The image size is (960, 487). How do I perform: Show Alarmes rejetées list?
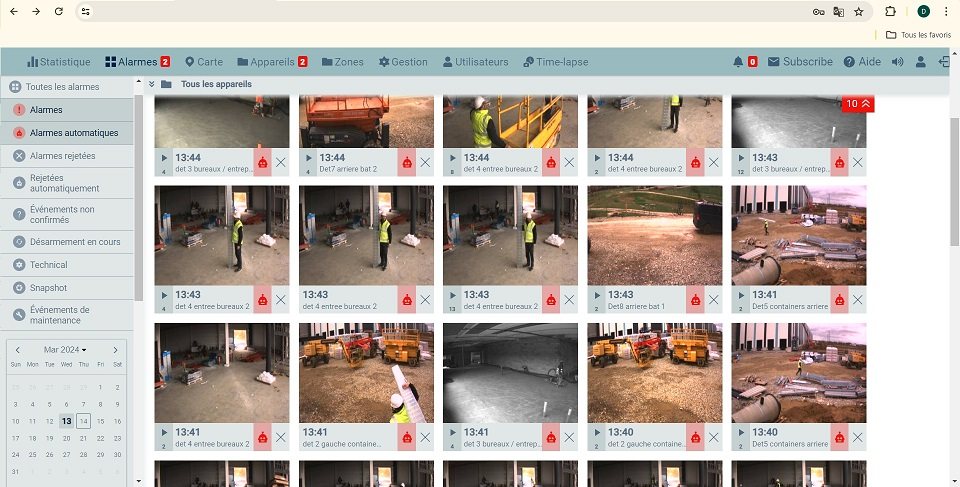[67, 156]
